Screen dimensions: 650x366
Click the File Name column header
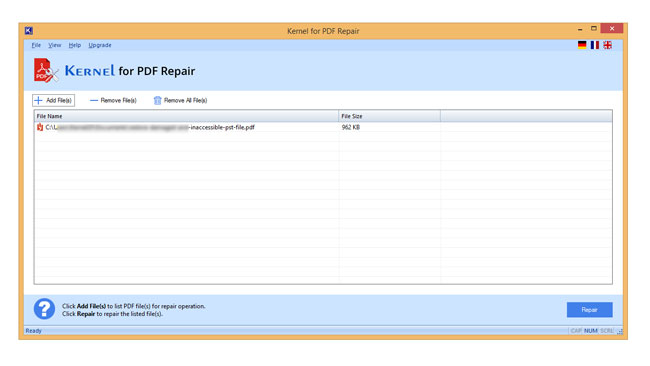[x=186, y=116]
